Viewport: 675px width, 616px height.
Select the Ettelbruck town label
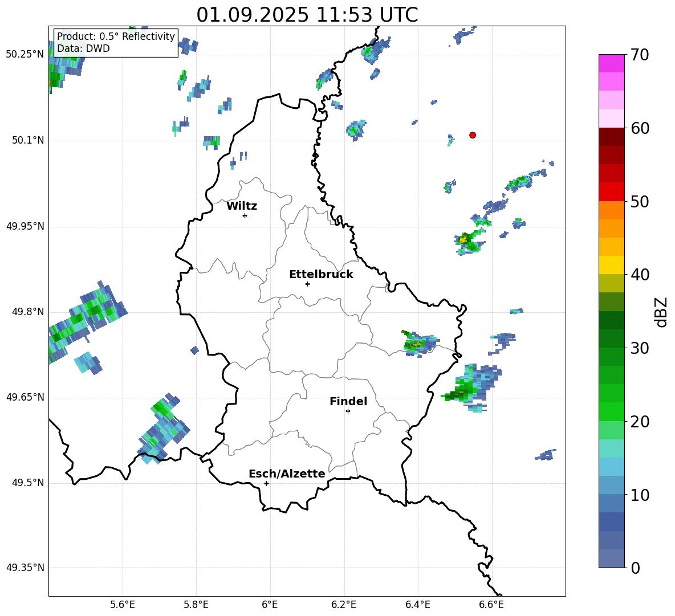tap(321, 275)
